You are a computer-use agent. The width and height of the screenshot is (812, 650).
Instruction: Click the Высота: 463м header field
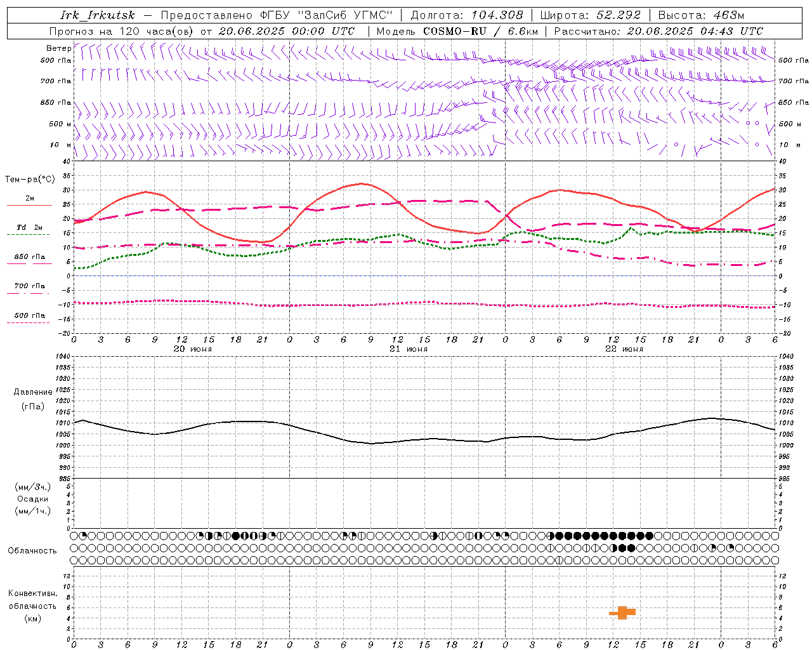tap(701, 15)
